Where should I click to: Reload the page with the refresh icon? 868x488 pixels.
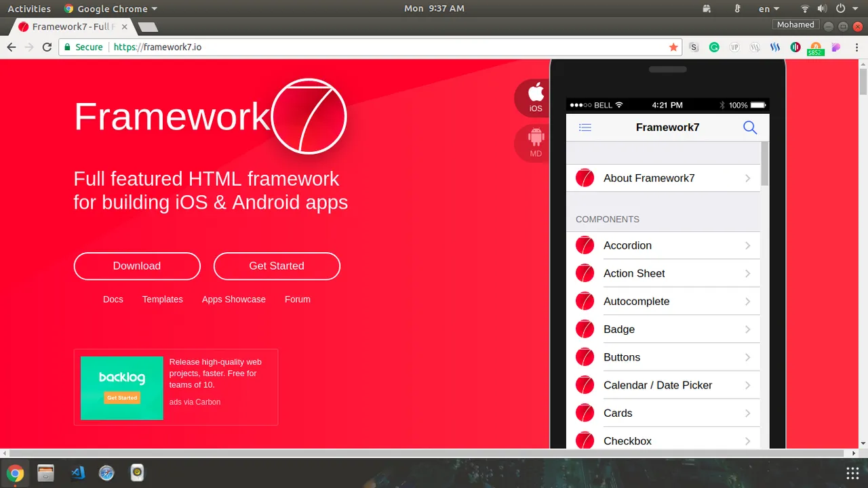click(x=47, y=47)
